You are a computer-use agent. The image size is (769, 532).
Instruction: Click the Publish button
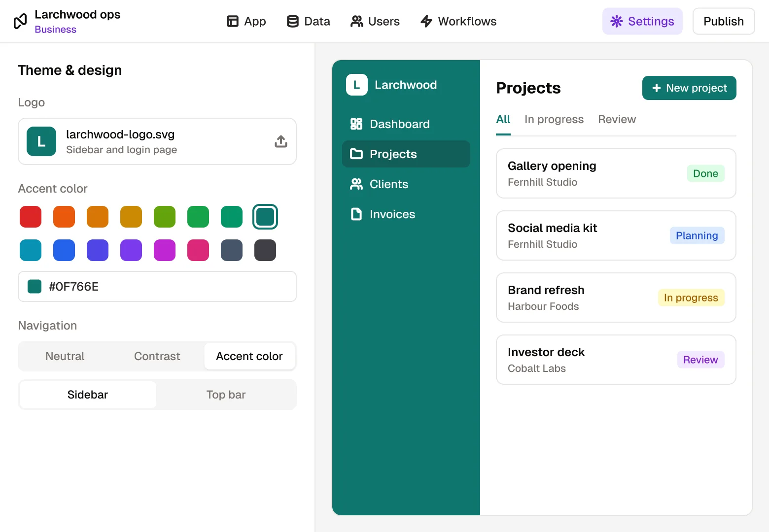[724, 21]
